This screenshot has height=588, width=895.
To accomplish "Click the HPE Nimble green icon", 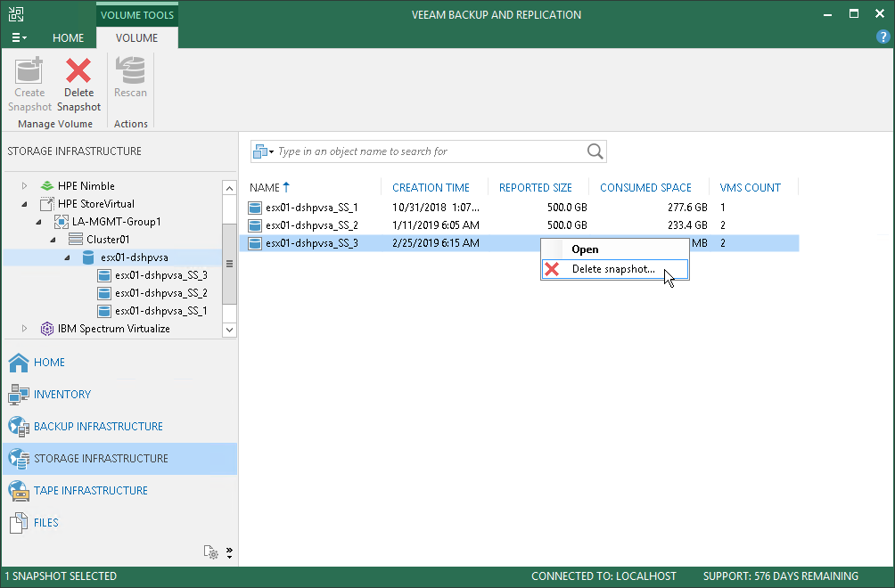I will [47, 186].
